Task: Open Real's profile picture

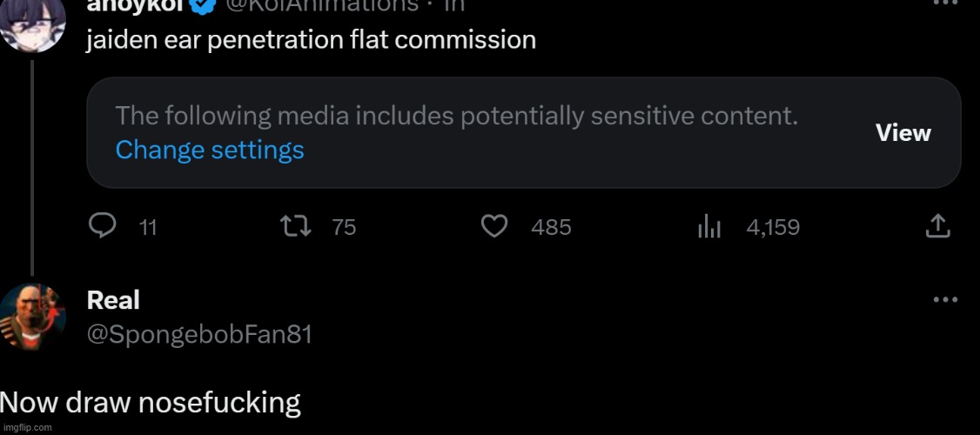Action: [32, 316]
